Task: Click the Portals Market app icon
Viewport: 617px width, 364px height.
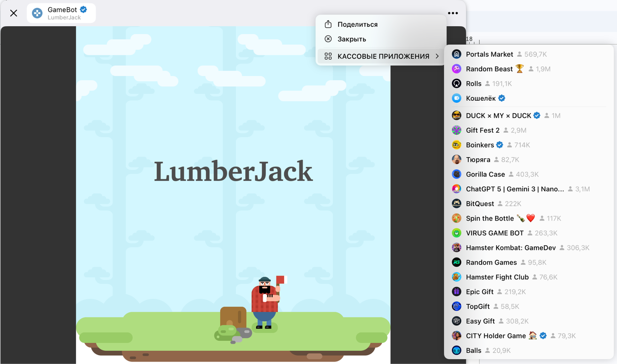Action: click(457, 54)
